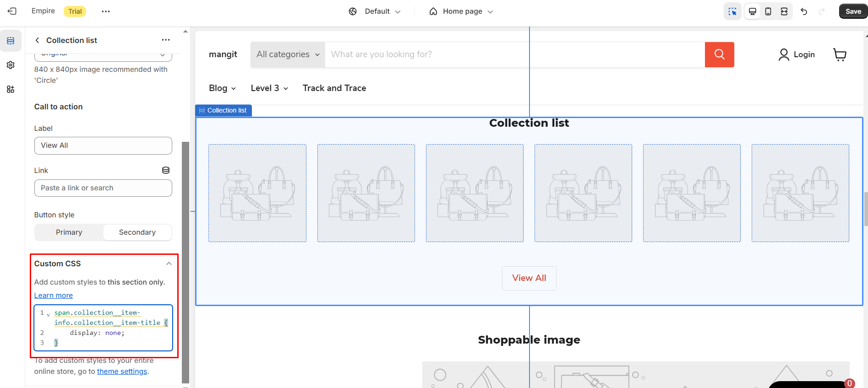Open the Sections panel icon

click(11, 41)
